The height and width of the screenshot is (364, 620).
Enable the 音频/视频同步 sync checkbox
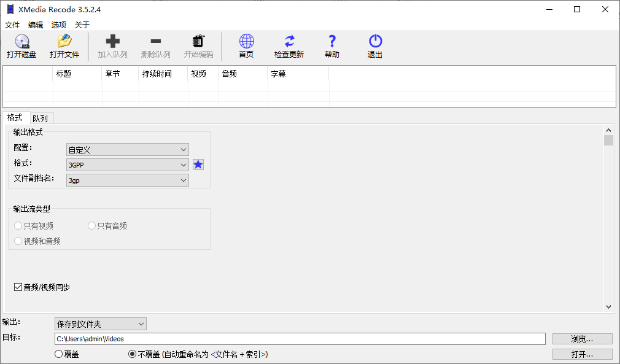point(18,287)
